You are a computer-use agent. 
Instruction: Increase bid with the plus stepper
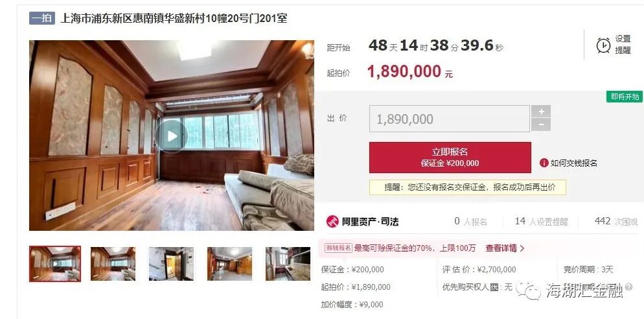541,112
